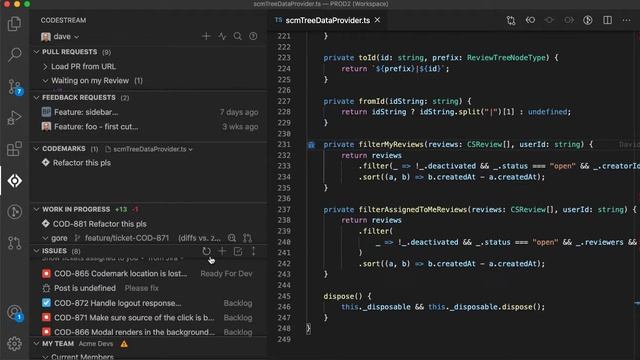Open feedback request Feature: sidebar...
The width and height of the screenshot is (640, 360).
[x=149, y=112]
